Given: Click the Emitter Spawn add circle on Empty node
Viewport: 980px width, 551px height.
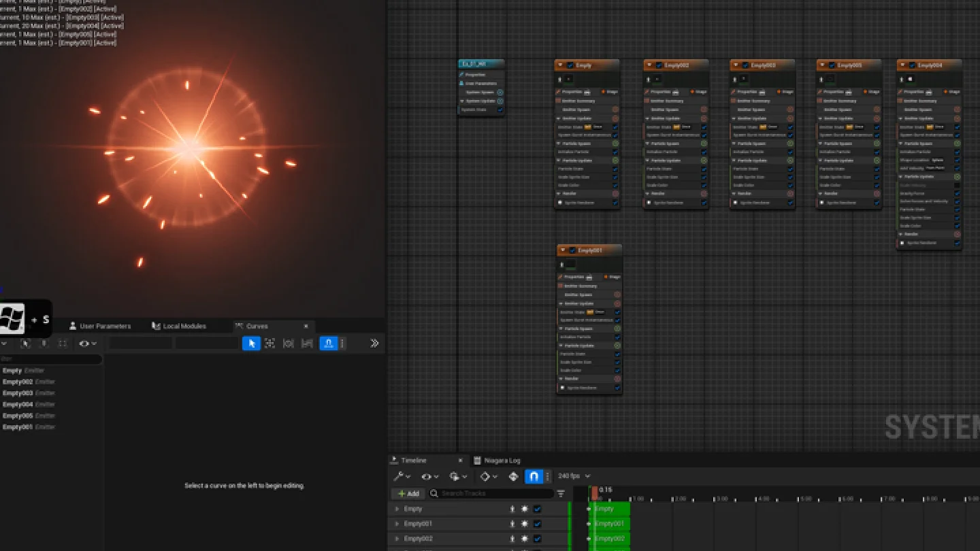Looking at the screenshot, I should tap(615, 110).
